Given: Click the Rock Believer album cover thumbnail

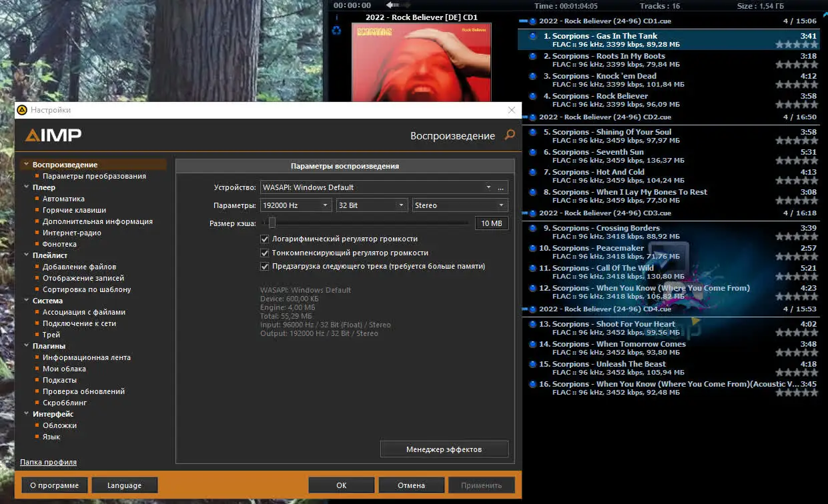Looking at the screenshot, I should (421, 62).
